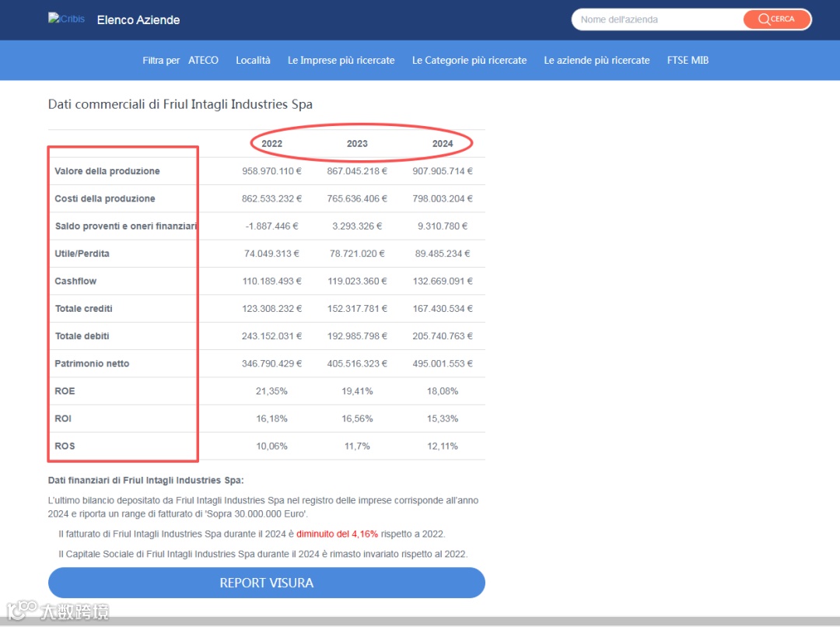Select debts value 243.152.031 €
The height and width of the screenshot is (627, 840).
click(271, 336)
